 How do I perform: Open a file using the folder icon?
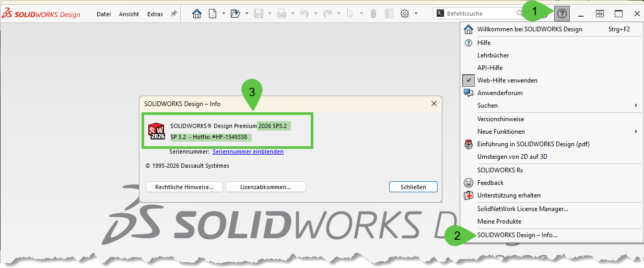coord(235,14)
